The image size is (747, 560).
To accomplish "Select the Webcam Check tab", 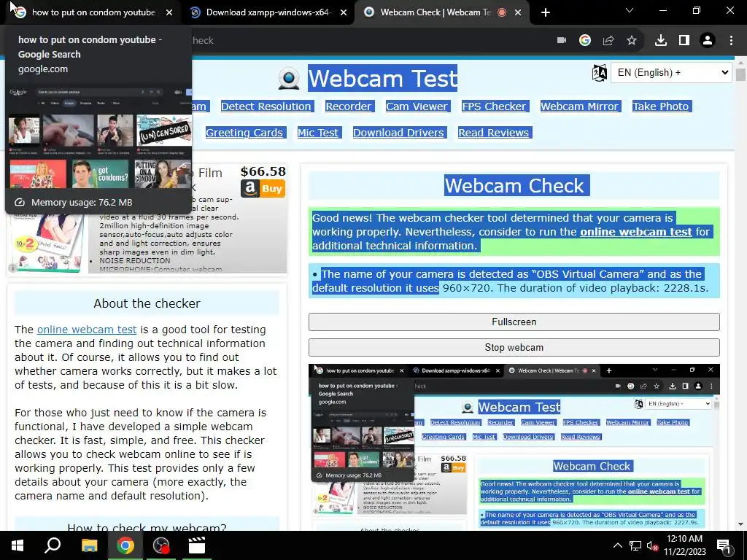I will [x=436, y=12].
